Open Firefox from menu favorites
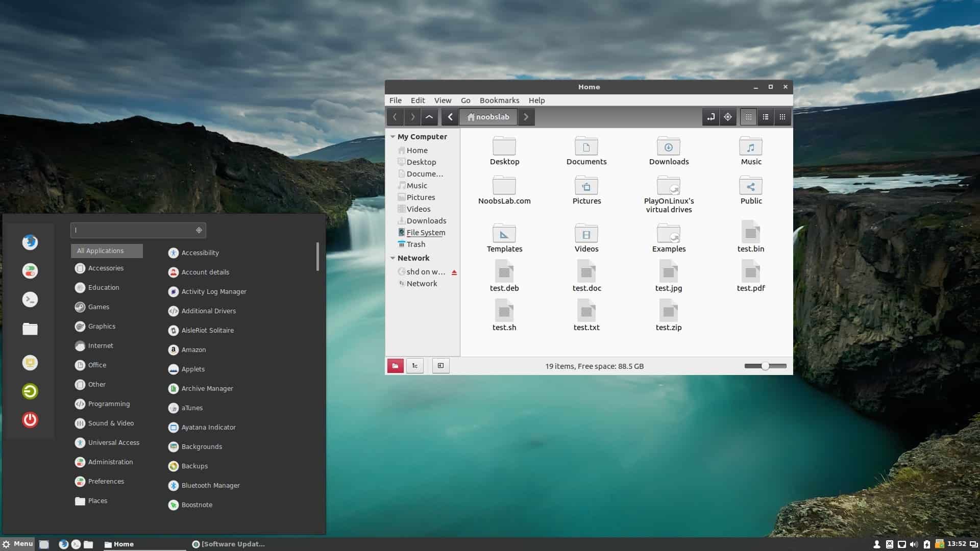The height and width of the screenshot is (551, 980). coord(30,242)
